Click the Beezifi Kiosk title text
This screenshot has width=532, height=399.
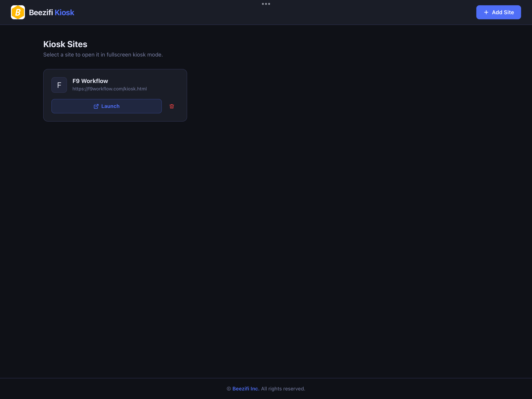[x=51, y=12]
